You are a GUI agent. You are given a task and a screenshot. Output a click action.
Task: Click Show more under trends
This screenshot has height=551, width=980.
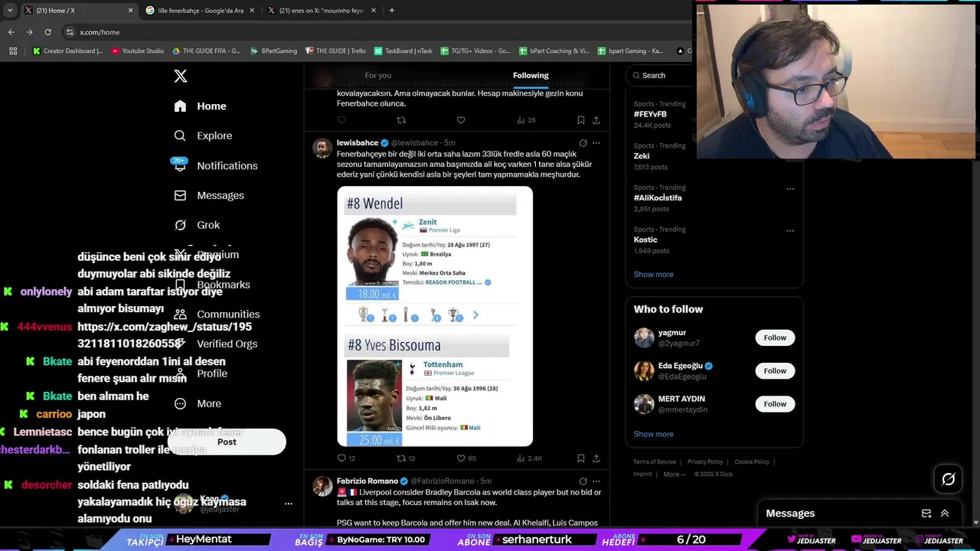tap(653, 274)
